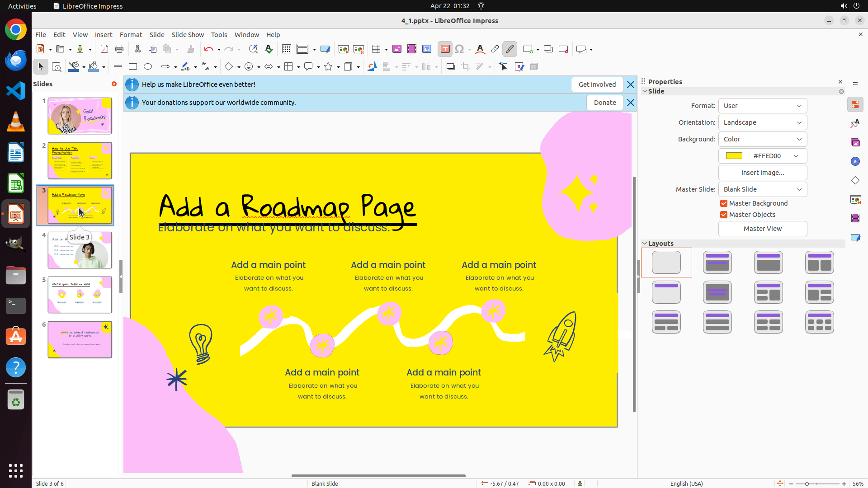Click the Master View button
The width and height of the screenshot is (868, 488).
(762, 229)
